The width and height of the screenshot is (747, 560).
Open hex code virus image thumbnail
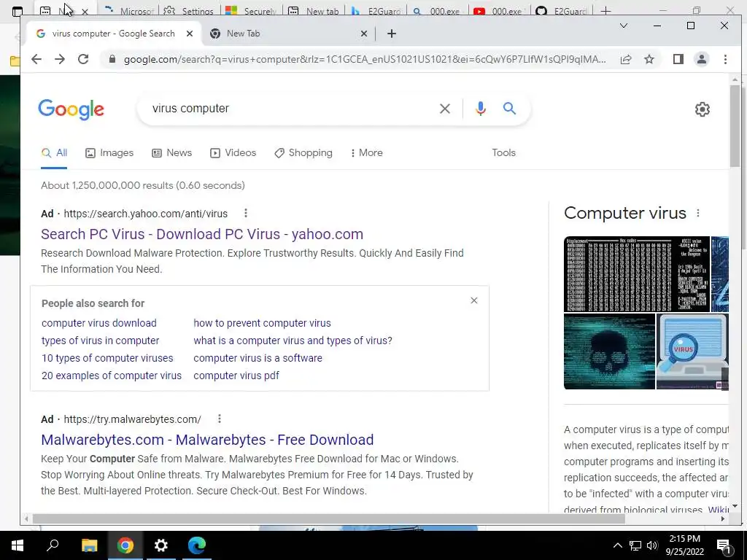pyautogui.click(x=636, y=274)
